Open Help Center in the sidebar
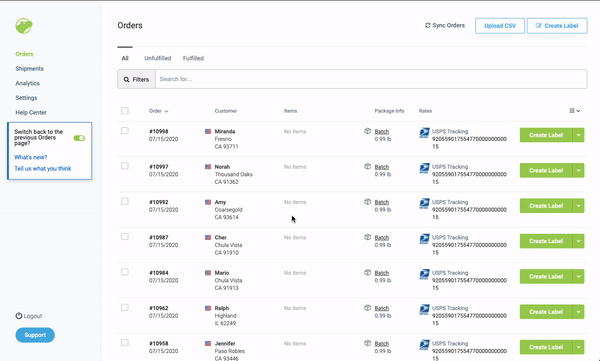The width and height of the screenshot is (600, 361). 31,112
